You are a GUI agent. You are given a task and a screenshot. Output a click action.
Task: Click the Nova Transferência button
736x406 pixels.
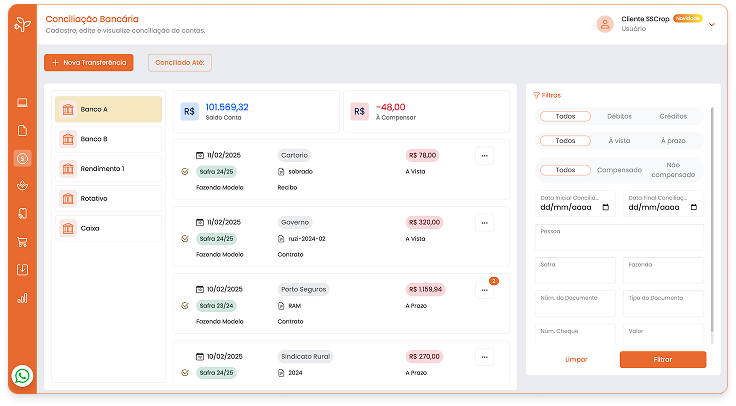88,62
